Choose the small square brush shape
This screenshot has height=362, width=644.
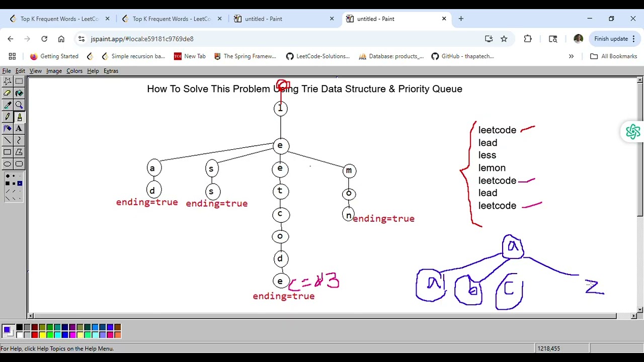[20, 184]
